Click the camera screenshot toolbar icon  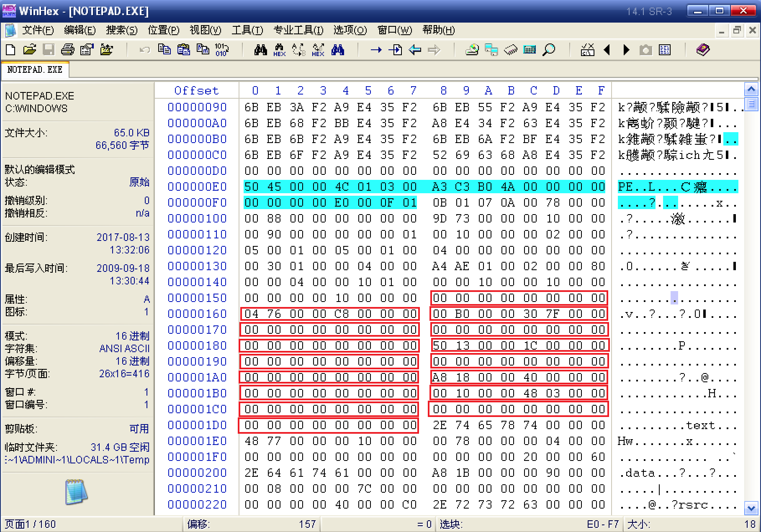pos(645,49)
